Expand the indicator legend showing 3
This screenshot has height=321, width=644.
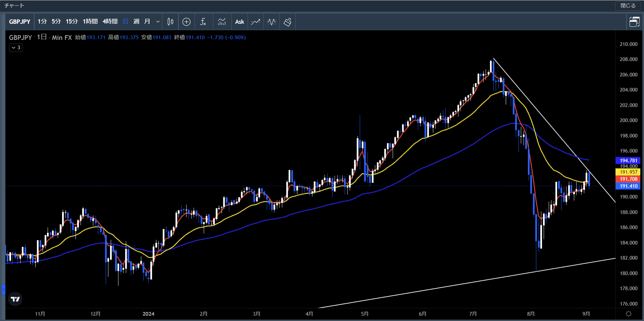[x=16, y=48]
